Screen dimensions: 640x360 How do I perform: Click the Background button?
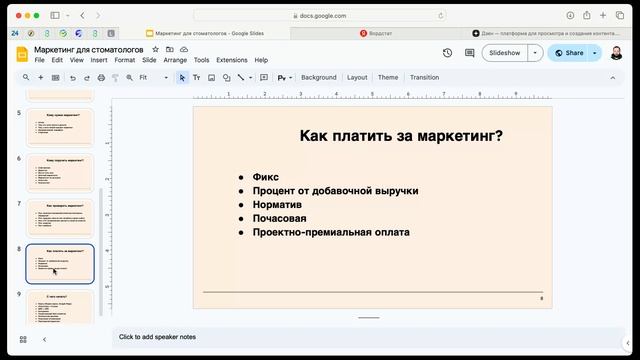click(319, 78)
